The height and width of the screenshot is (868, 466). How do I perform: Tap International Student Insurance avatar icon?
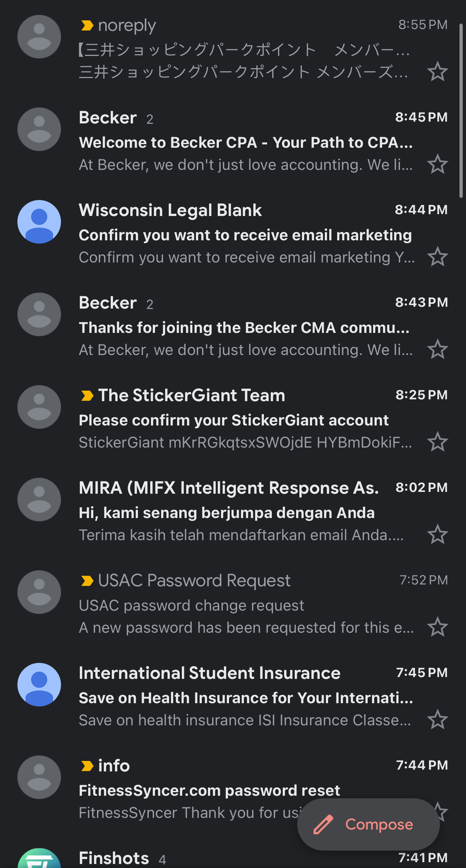point(39,685)
